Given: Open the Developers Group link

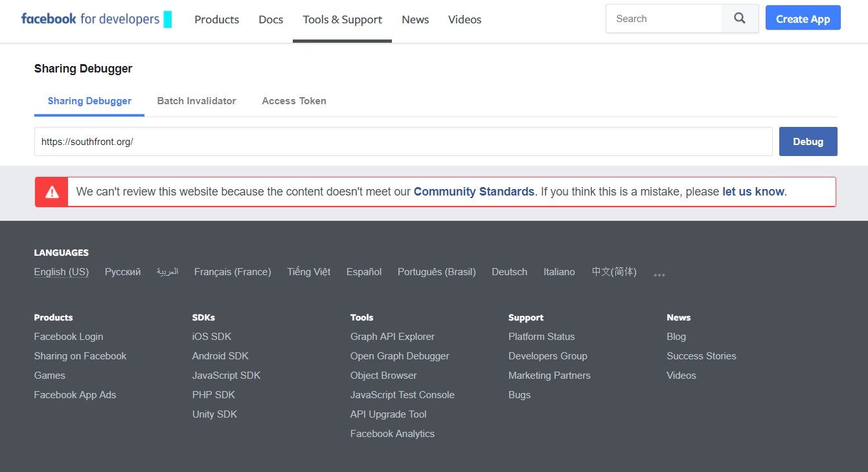Looking at the screenshot, I should [548, 356].
